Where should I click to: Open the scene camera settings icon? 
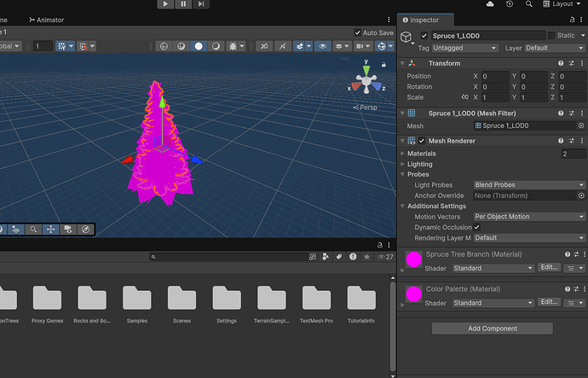click(x=360, y=46)
